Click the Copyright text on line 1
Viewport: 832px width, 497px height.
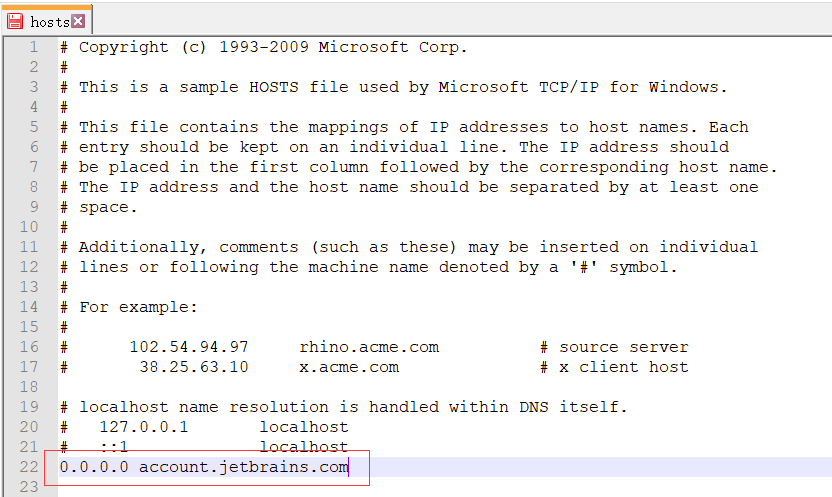[124, 47]
